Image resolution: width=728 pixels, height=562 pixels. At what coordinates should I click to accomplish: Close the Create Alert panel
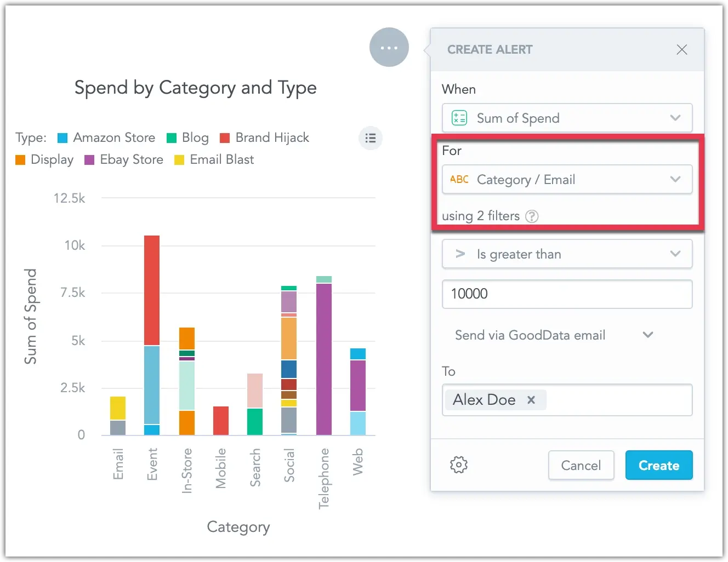pyautogui.click(x=681, y=50)
